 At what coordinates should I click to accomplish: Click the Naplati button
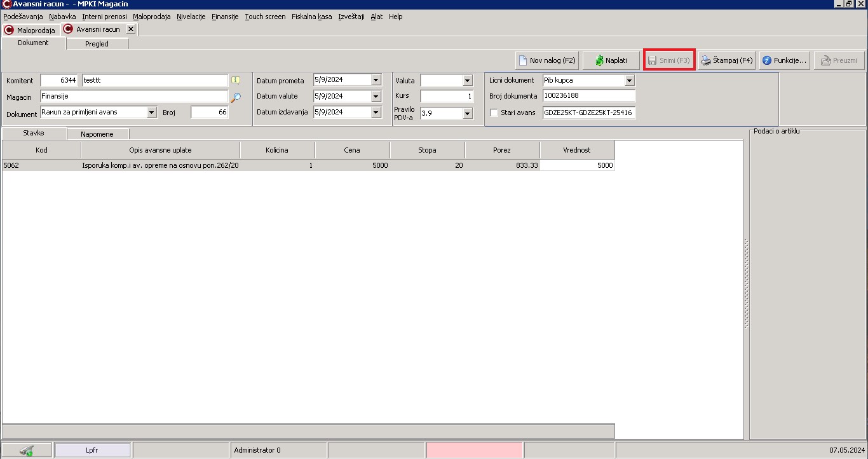pos(611,60)
